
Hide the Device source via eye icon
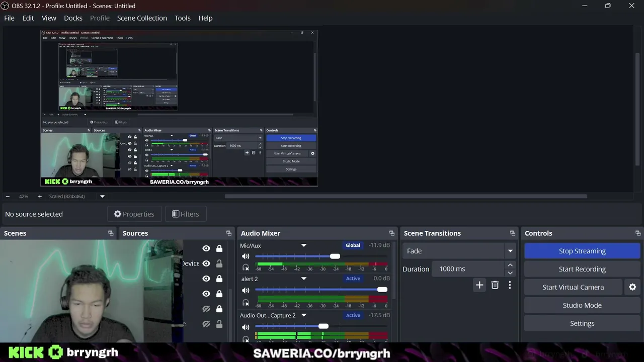coord(206,263)
